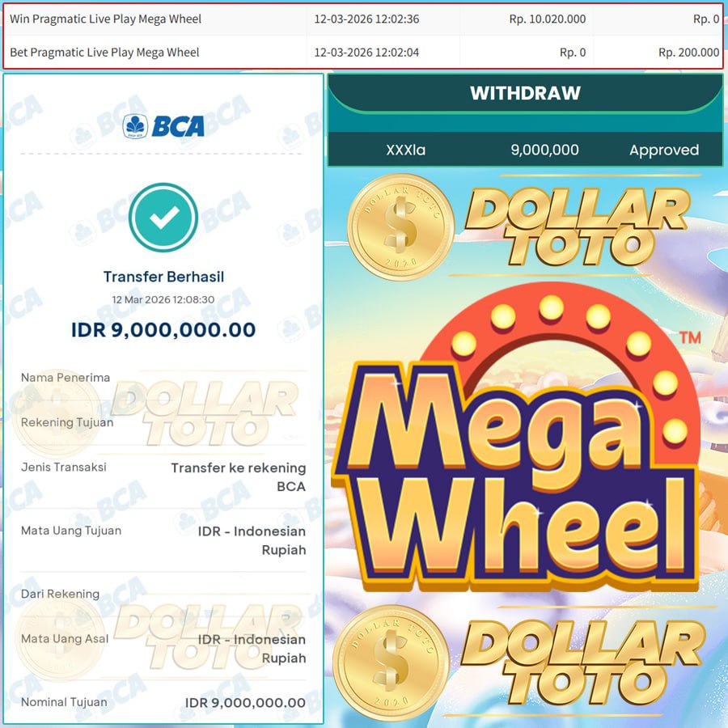
Task: Click the top gold dollar coin
Action: (x=400, y=227)
